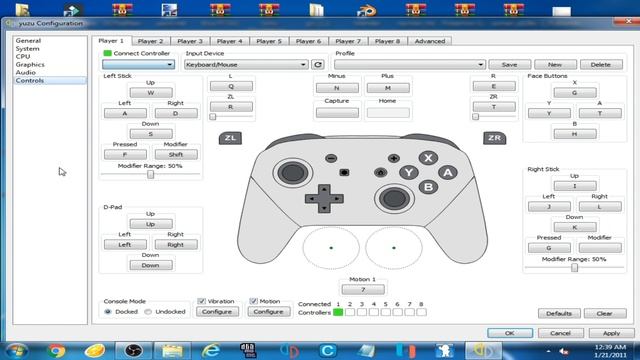The height and width of the screenshot is (360, 640).
Task: Click the taskbar clock
Action: [610, 351]
